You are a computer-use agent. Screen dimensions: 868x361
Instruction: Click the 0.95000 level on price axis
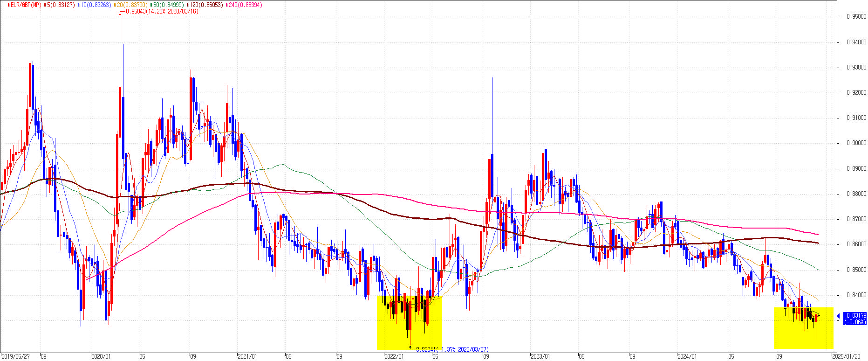click(x=856, y=17)
